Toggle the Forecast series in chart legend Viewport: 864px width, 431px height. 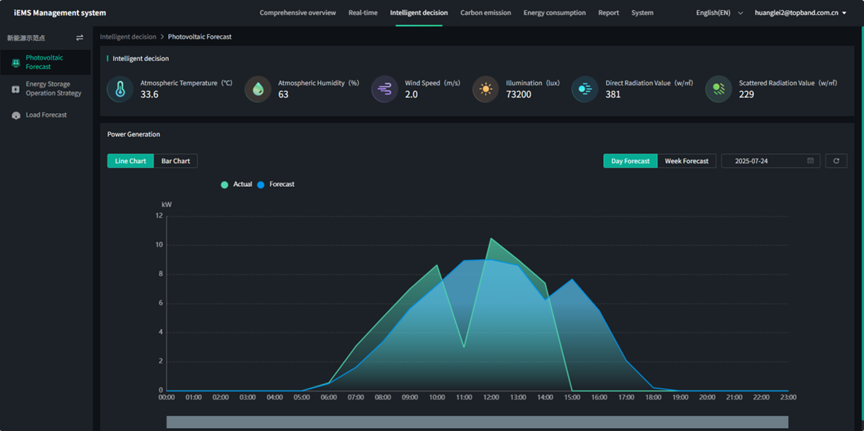tap(276, 184)
